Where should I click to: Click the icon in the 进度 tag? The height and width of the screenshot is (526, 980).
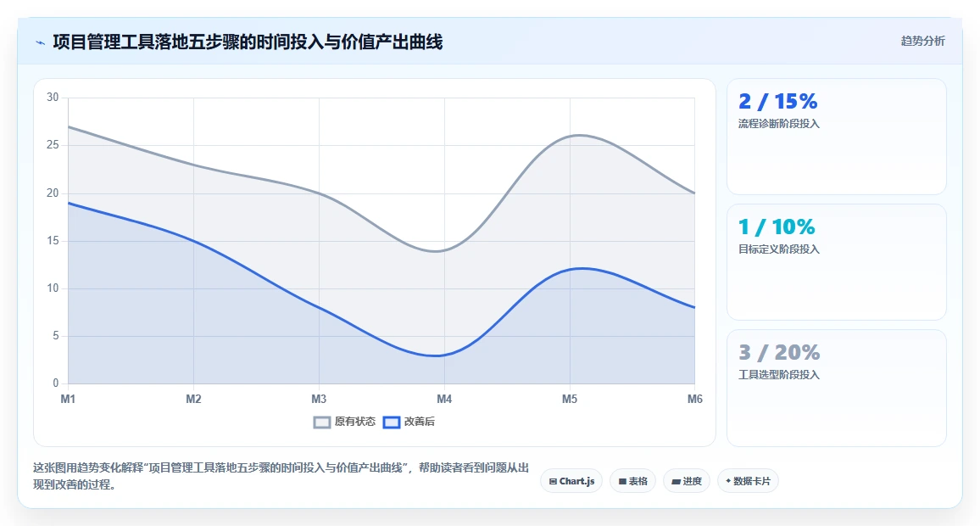pyautogui.click(x=676, y=482)
